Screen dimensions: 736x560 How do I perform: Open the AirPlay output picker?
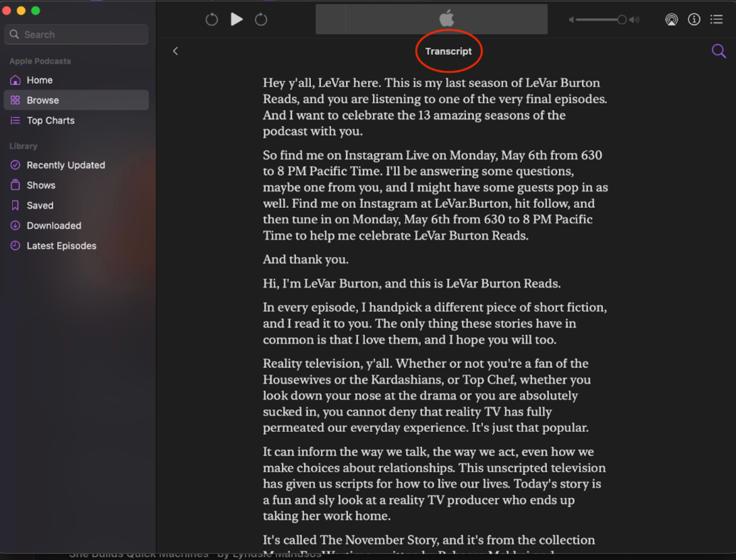tap(671, 19)
